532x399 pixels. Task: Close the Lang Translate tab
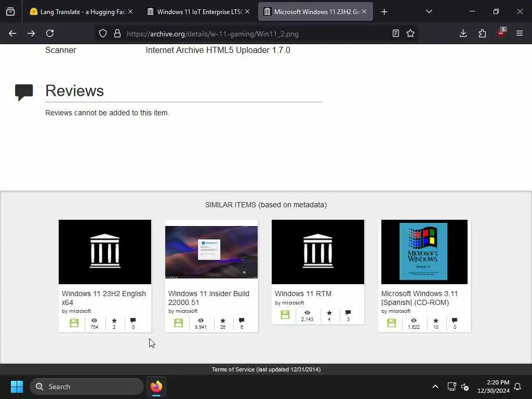130,11
